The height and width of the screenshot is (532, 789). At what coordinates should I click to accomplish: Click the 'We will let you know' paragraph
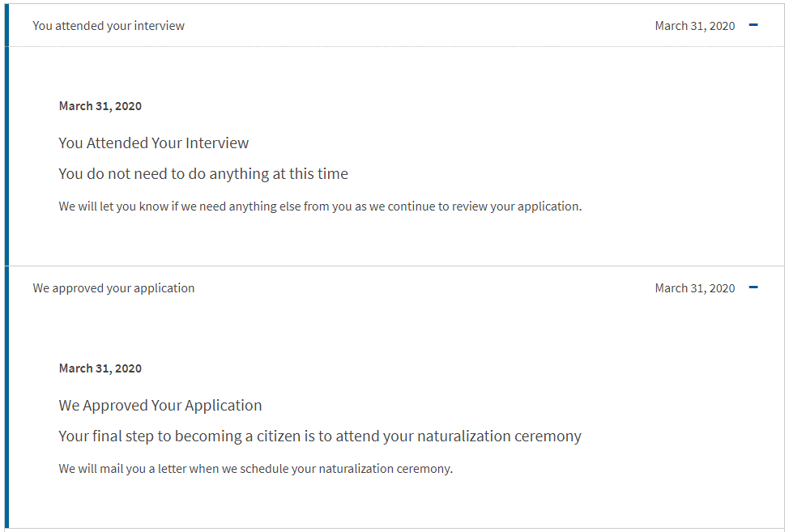pos(320,206)
